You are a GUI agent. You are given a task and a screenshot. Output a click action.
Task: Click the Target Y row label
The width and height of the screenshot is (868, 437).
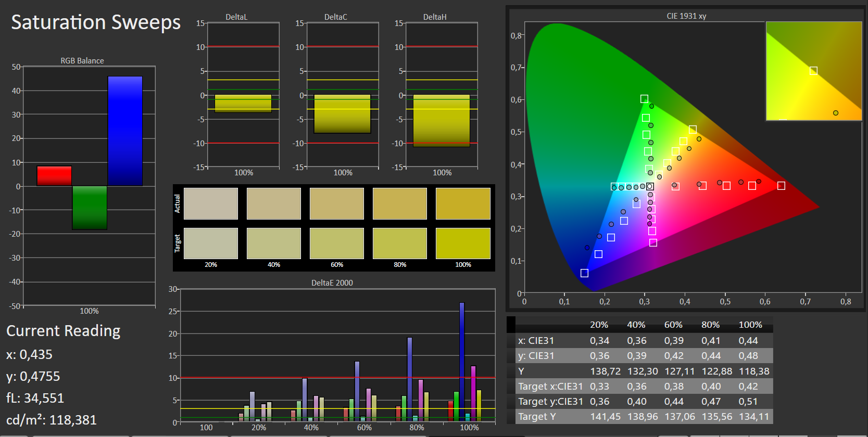tap(537, 416)
